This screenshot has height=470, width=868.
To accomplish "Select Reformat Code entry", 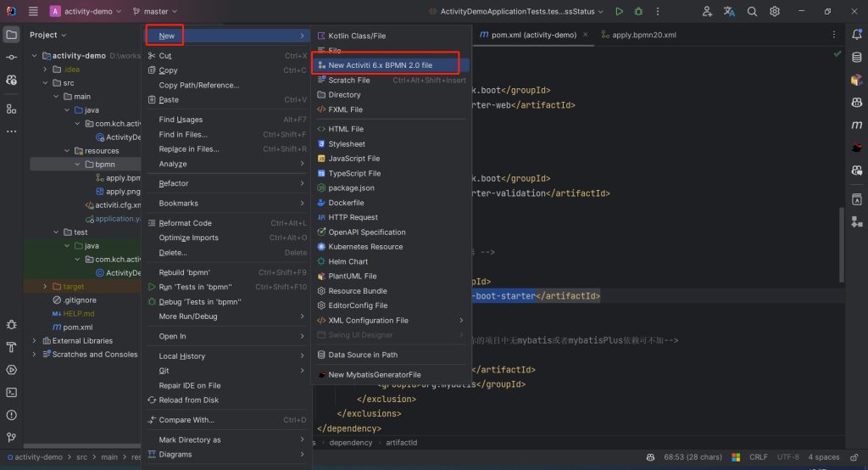I will point(227,223).
